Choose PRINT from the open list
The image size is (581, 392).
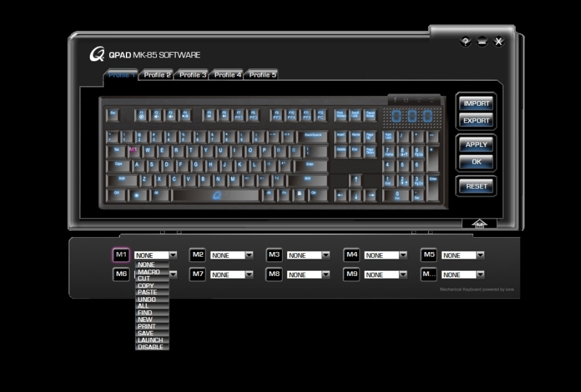152,326
